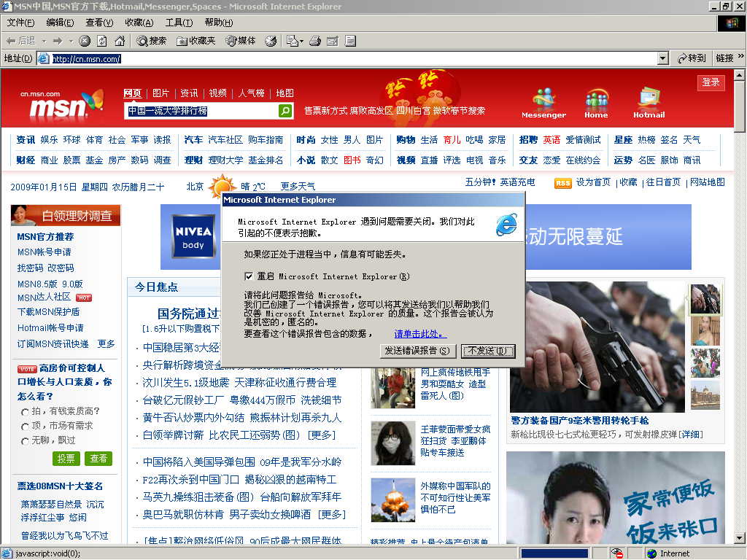747x560 pixels.
Task: Expand the Links (链接) toolbar chevron
Action: point(740,57)
